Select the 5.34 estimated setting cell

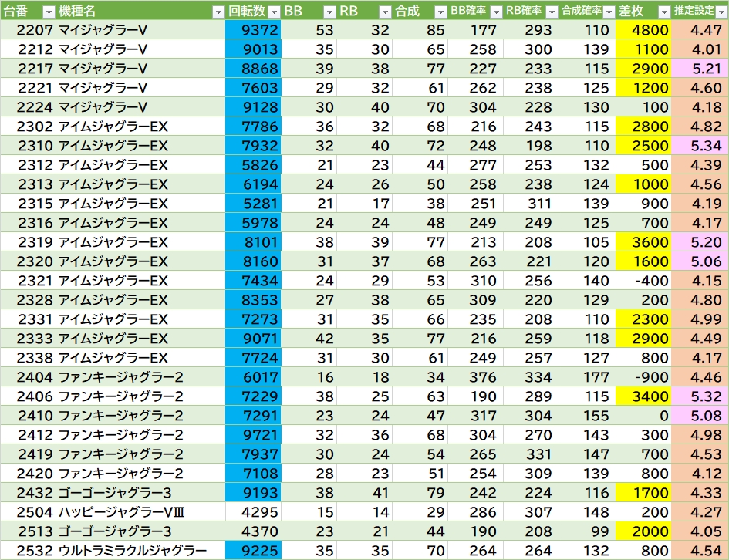point(700,146)
